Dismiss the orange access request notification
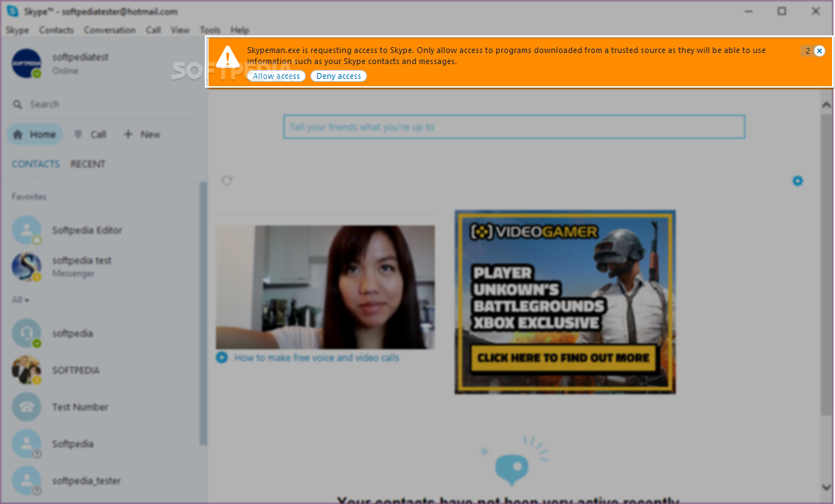Viewport: 835px width, 504px height. pyautogui.click(x=819, y=51)
